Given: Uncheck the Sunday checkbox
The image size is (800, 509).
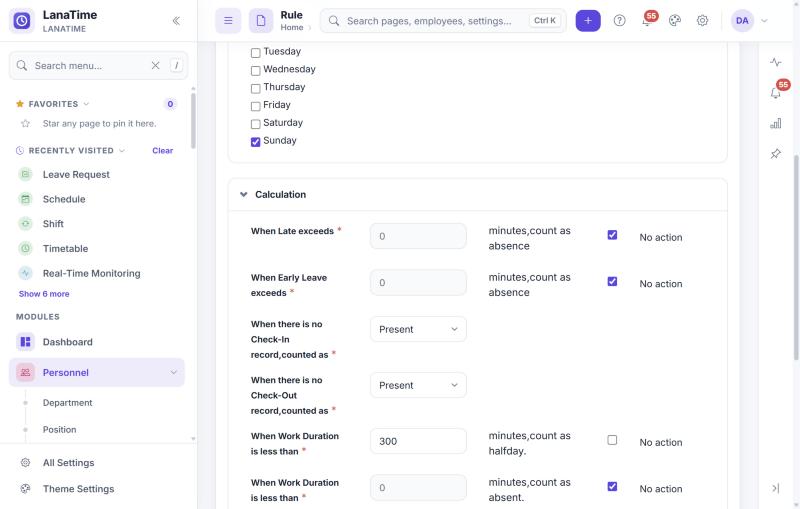Looking at the screenshot, I should pos(256,142).
